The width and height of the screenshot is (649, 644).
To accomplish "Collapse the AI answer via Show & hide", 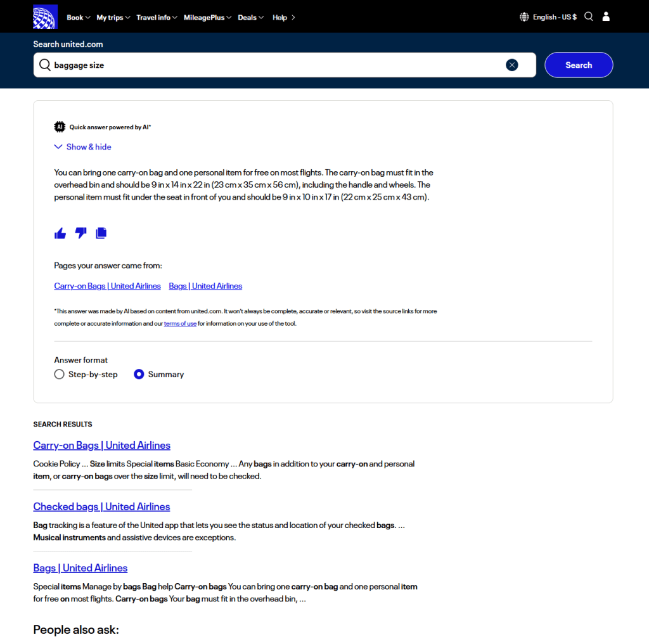I will [x=82, y=146].
